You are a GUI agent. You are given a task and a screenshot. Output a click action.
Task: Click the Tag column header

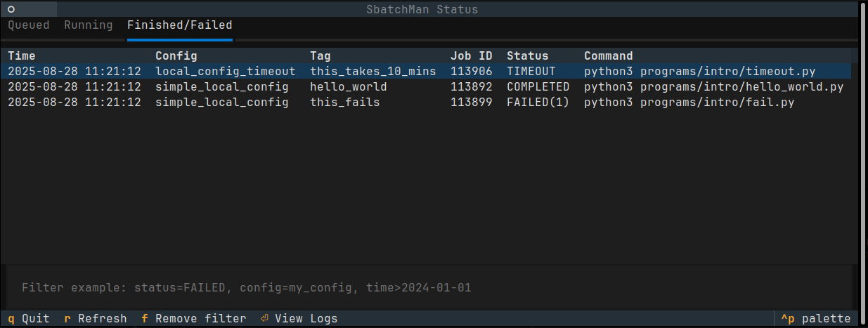tap(320, 56)
